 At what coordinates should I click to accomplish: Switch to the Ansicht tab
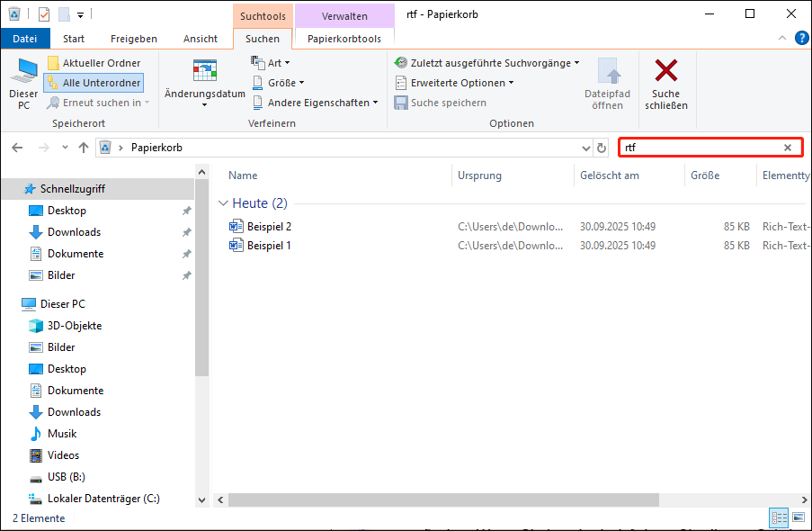(x=200, y=39)
